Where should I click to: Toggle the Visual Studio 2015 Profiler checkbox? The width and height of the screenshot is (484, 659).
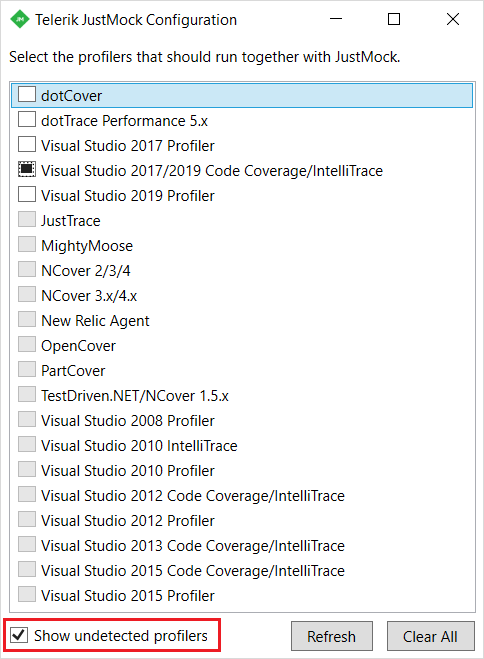(x=27, y=594)
